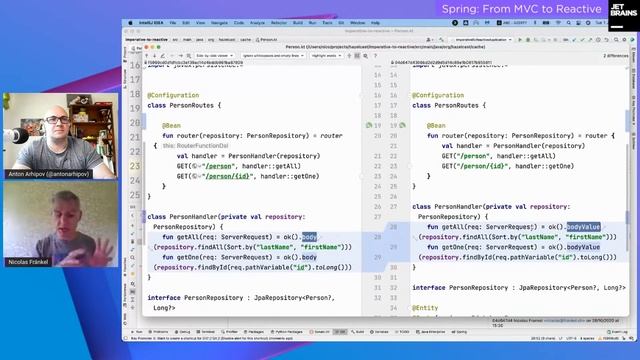
Task: Open the Services tool window tab
Action: point(379,332)
